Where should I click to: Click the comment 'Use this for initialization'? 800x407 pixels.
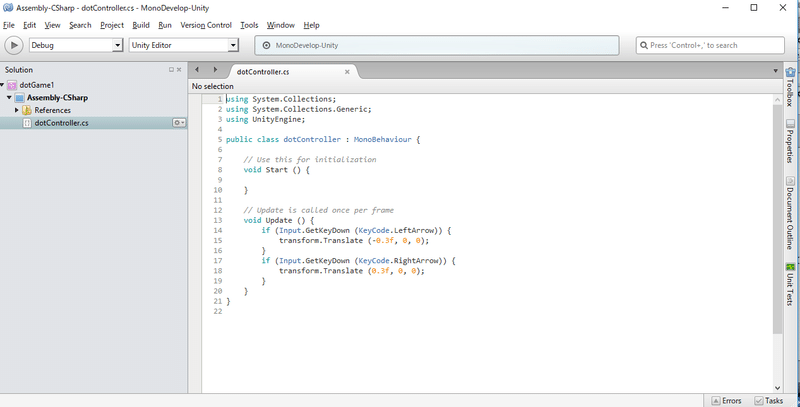point(310,160)
